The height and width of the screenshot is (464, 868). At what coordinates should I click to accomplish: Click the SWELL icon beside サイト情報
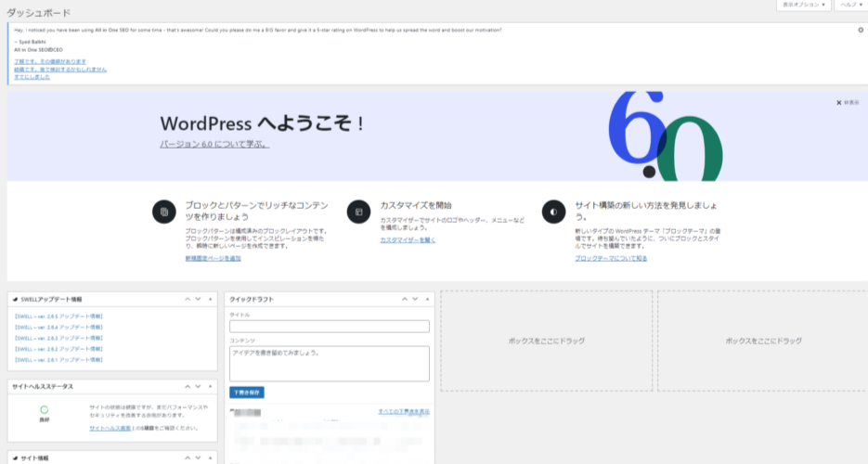(x=16, y=458)
